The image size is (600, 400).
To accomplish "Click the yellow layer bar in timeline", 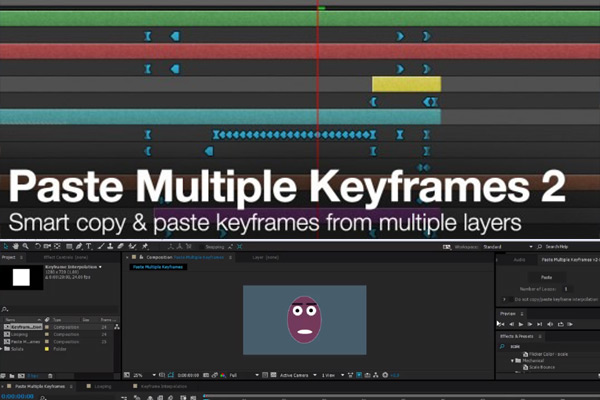I will point(406,84).
